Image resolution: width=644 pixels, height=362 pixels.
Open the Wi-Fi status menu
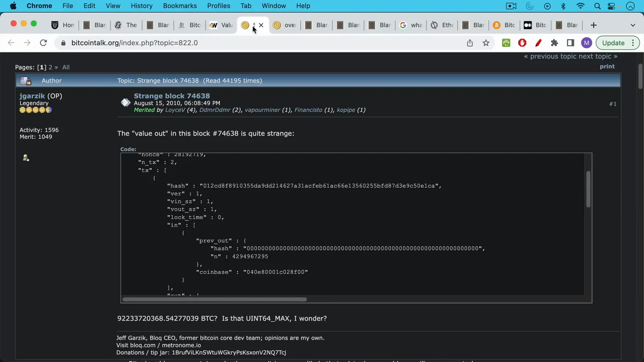pos(580,6)
